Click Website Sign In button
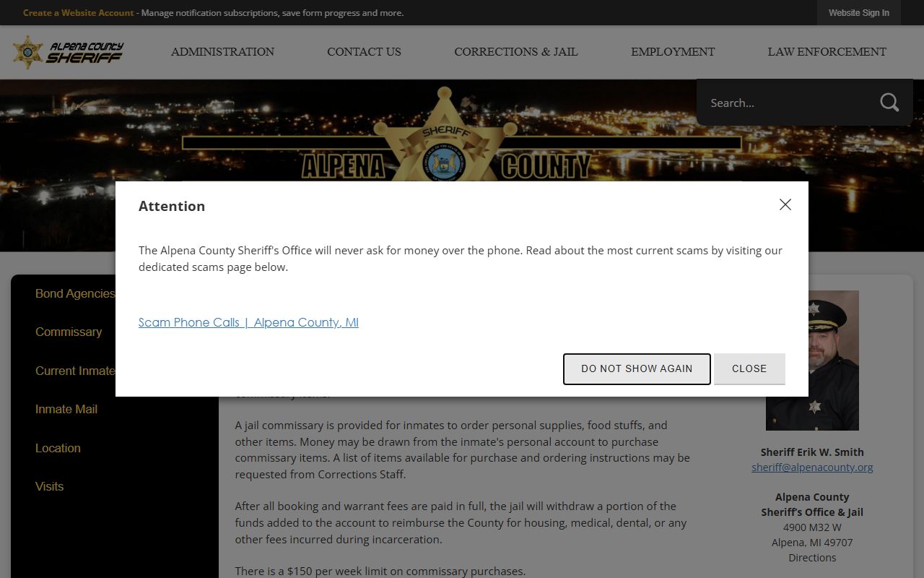 858,13
